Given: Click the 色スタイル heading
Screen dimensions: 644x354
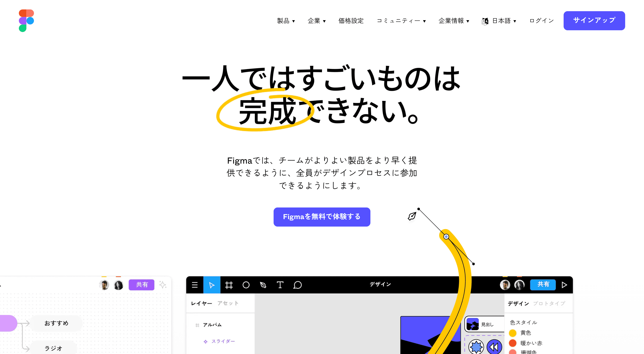Looking at the screenshot, I should point(523,322).
